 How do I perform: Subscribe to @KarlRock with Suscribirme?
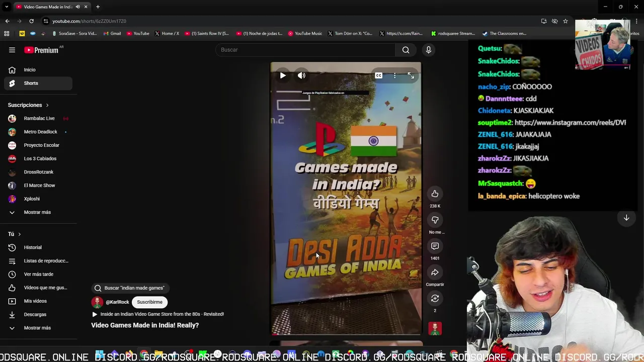point(149,302)
